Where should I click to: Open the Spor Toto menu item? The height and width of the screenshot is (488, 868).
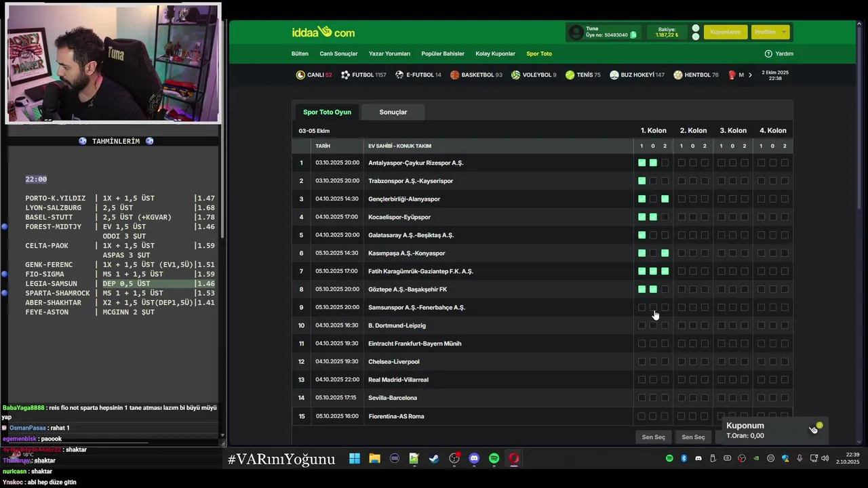(x=539, y=54)
